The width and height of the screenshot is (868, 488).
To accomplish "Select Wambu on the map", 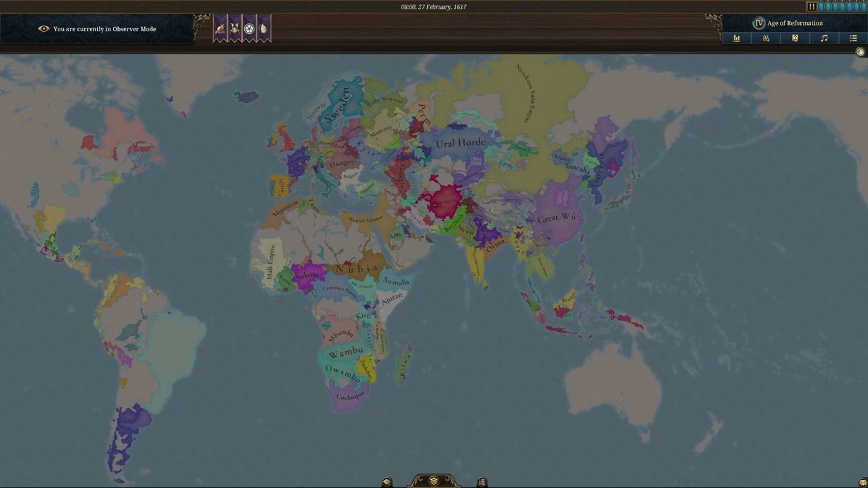I will point(346,352).
